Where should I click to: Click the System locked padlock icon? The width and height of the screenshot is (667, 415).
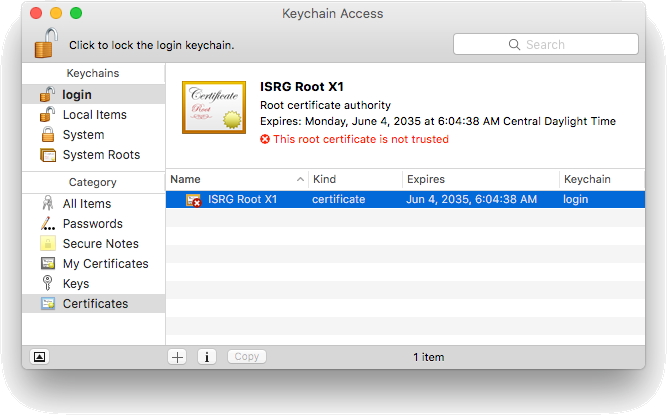48,134
